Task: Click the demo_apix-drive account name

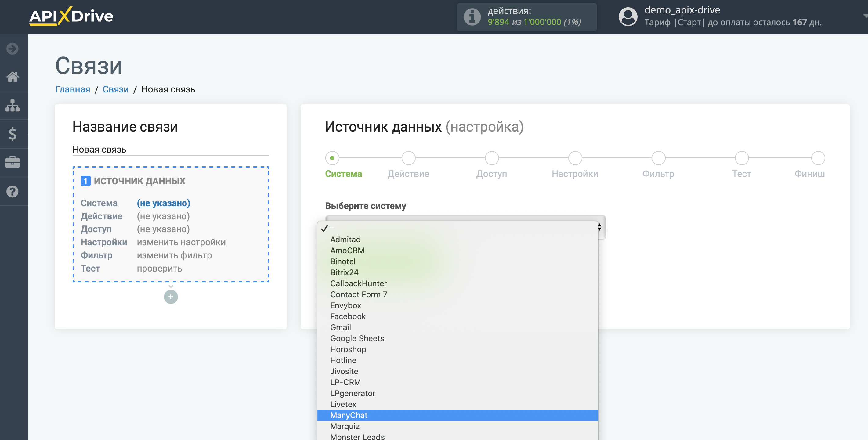Action: point(682,10)
